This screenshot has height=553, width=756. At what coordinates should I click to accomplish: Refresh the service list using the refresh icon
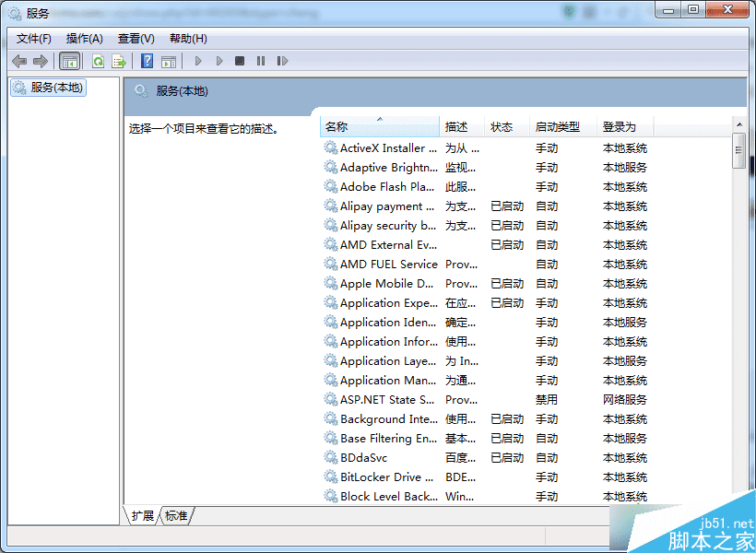pos(97,61)
